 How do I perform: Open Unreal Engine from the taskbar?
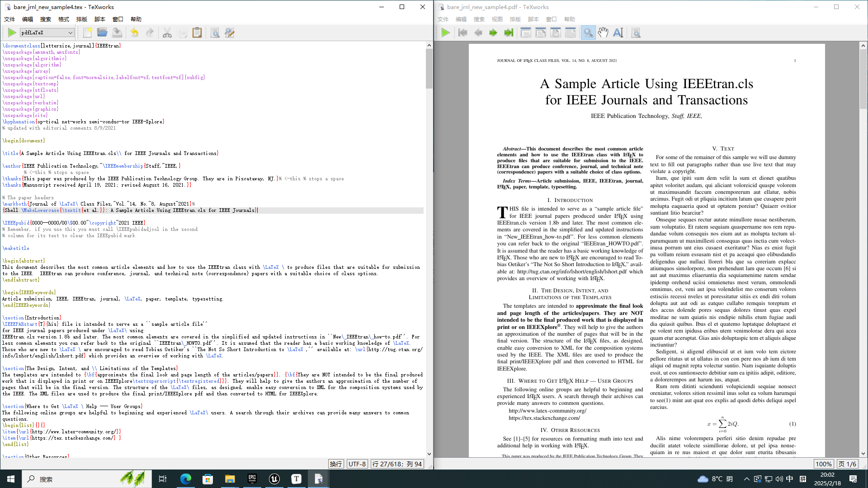pos(274,479)
